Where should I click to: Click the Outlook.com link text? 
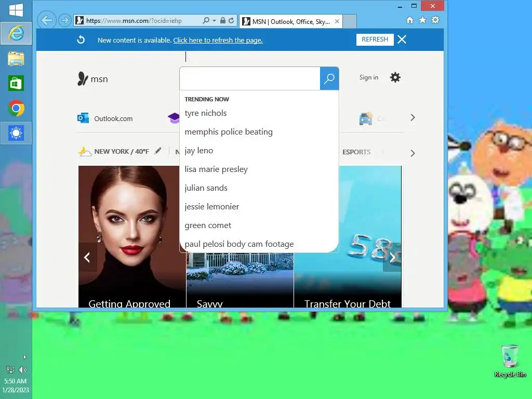[113, 119]
